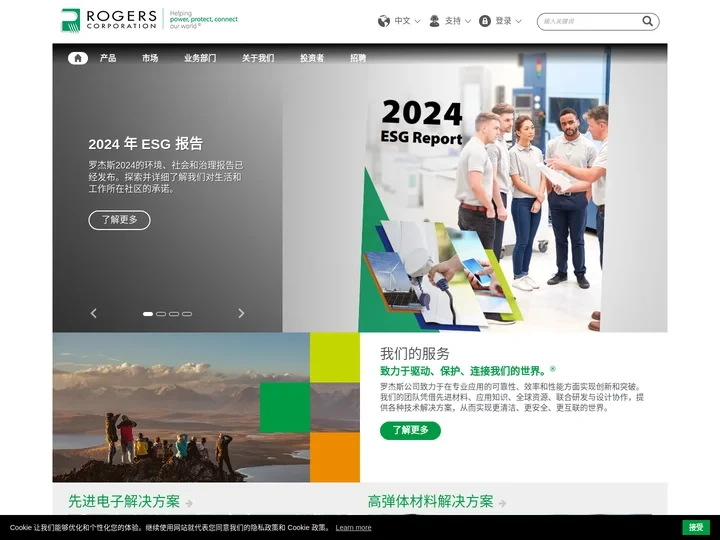Image resolution: width=720 pixels, height=540 pixels.
Task: Click the mountain hikers image
Action: (x=206, y=407)
